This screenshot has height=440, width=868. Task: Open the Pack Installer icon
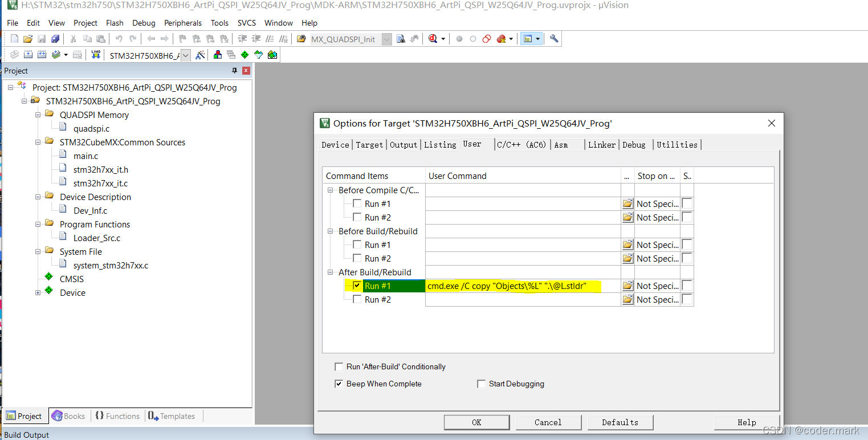(272, 55)
